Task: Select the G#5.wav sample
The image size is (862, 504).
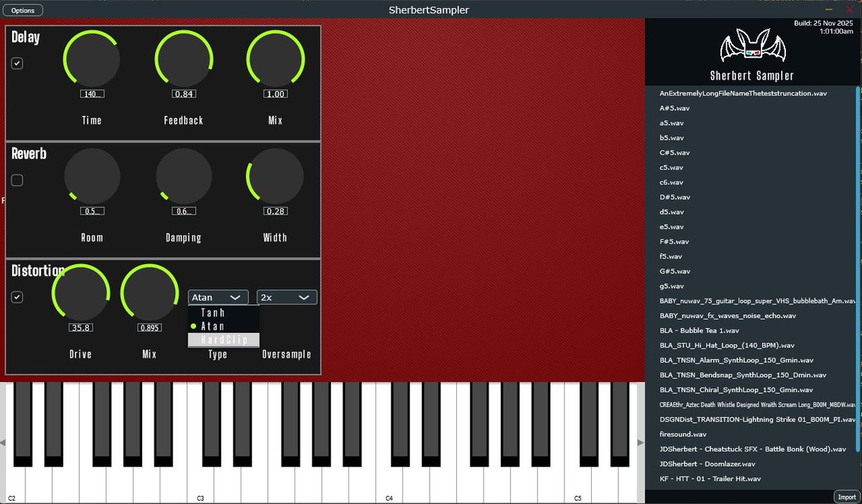Action: point(751,271)
